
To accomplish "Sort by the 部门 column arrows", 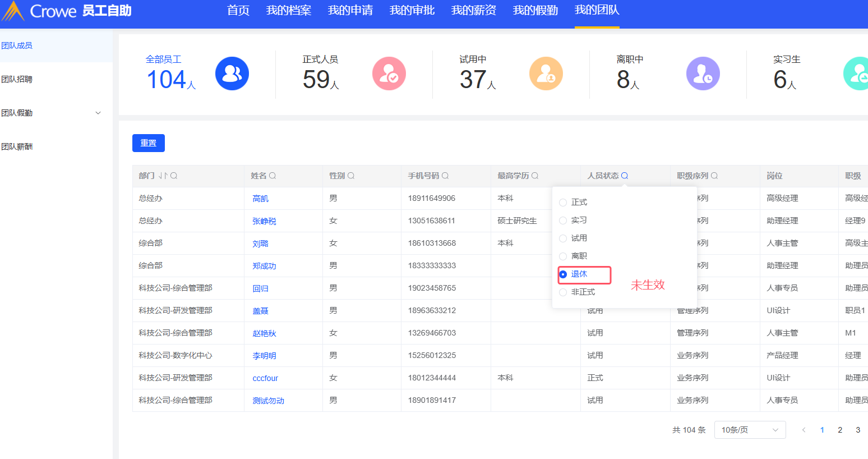I will click(x=163, y=176).
